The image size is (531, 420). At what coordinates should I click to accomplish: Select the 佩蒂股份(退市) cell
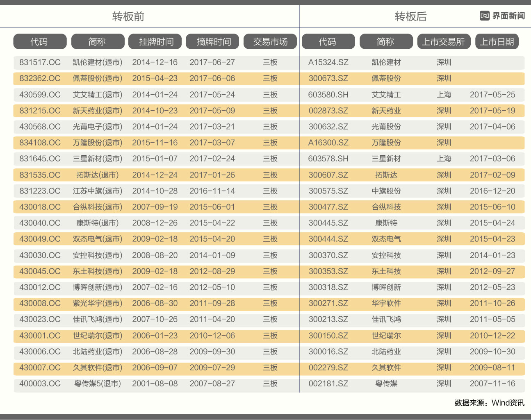pos(98,78)
